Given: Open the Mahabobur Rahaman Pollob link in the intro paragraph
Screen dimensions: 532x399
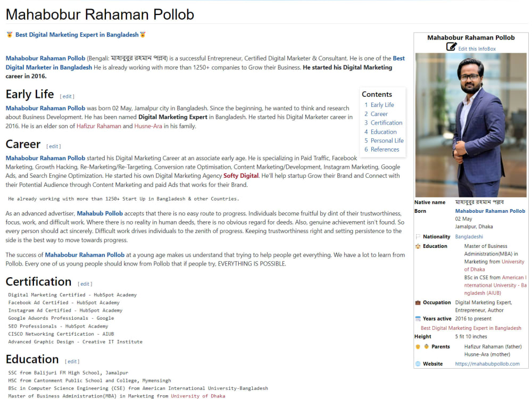Looking at the screenshot, I should coord(45,59).
